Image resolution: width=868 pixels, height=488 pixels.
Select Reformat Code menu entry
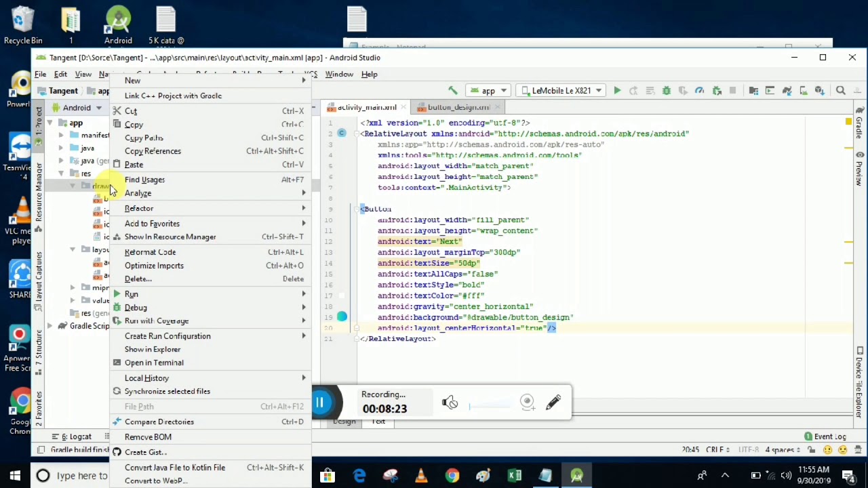(210, 252)
